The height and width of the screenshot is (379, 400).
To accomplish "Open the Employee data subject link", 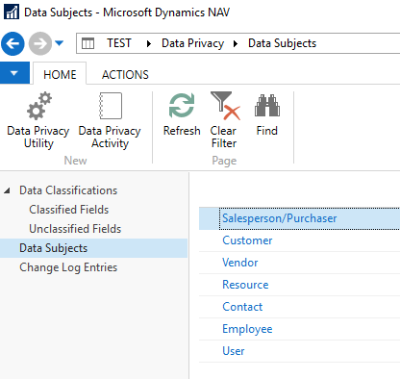I will click(247, 329).
